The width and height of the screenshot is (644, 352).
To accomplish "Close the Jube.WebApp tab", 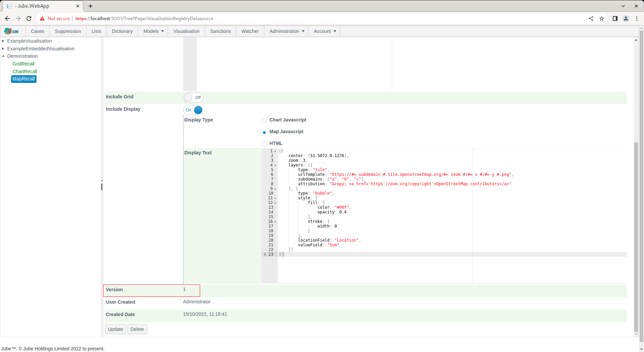I will pyautogui.click(x=77, y=6).
